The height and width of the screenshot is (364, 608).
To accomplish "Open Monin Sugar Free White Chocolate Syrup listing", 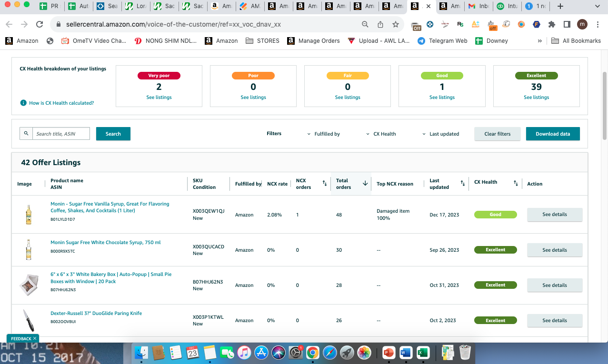I will pos(106,242).
